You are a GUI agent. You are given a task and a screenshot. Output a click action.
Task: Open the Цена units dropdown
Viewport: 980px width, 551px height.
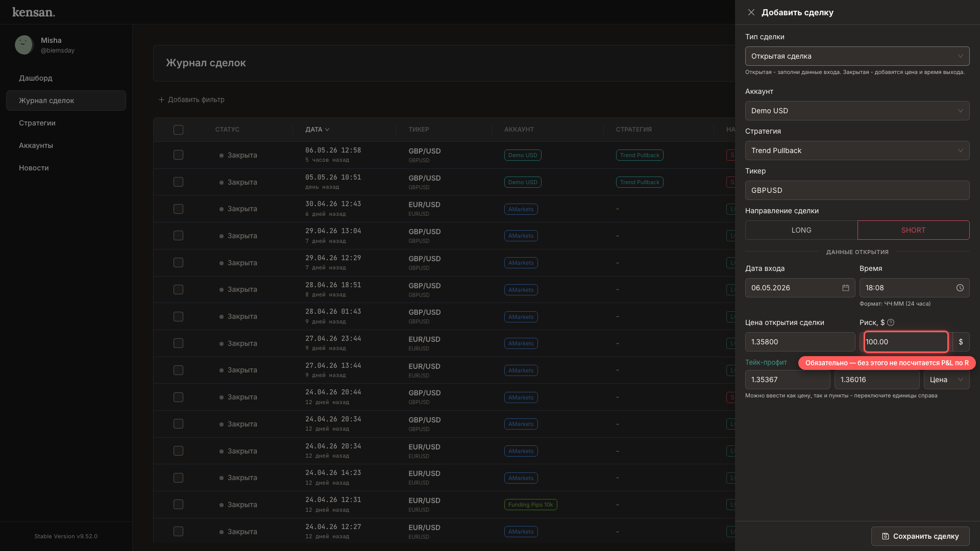click(x=946, y=380)
